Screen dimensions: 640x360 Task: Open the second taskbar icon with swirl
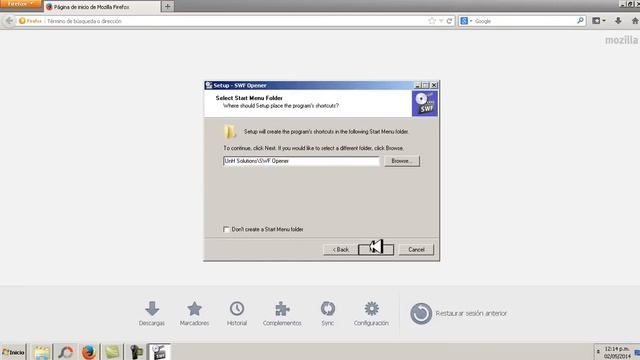point(65,352)
